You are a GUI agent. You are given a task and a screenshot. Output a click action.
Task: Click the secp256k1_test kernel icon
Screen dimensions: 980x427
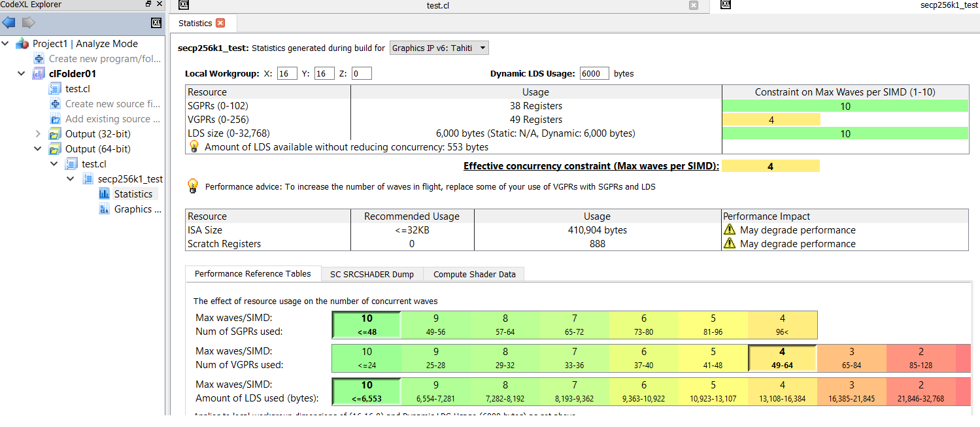tap(88, 179)
